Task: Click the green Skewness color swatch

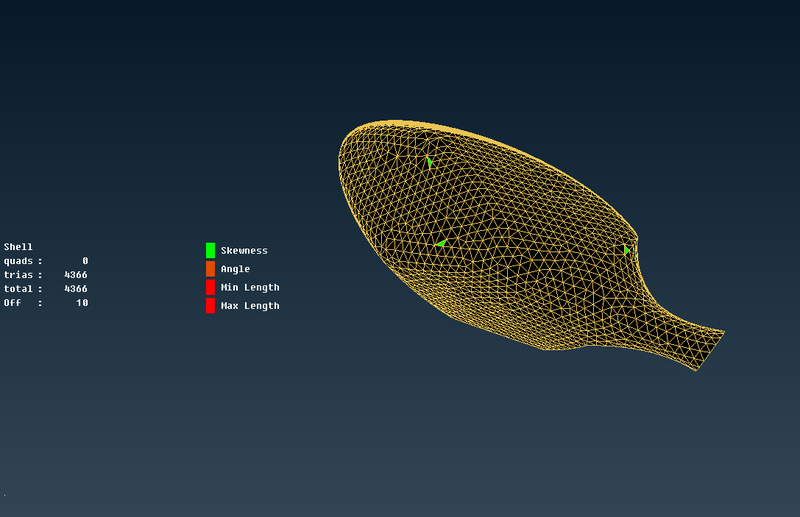Action: pyautogui.click(x=210, y=250)
